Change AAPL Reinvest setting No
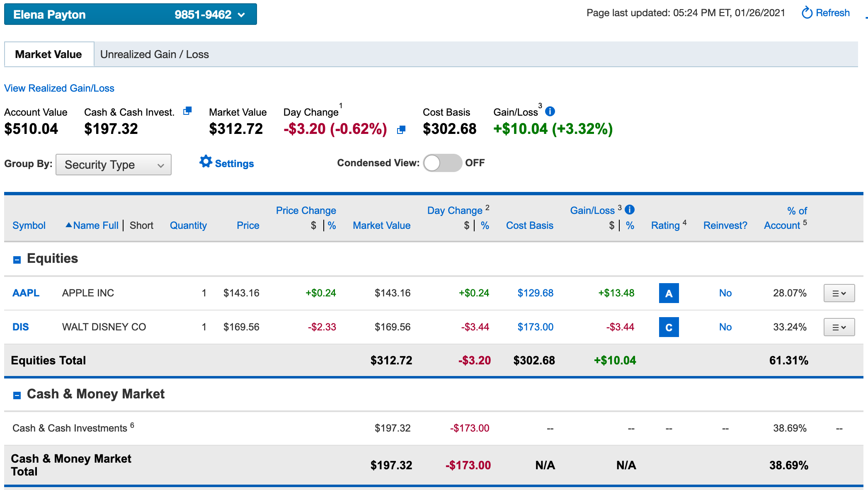868x490 pixels. (725, 293)
